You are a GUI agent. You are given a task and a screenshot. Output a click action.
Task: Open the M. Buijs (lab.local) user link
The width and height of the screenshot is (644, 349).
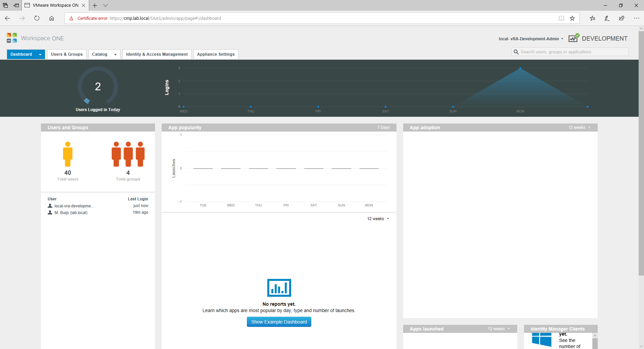[71, 213]
